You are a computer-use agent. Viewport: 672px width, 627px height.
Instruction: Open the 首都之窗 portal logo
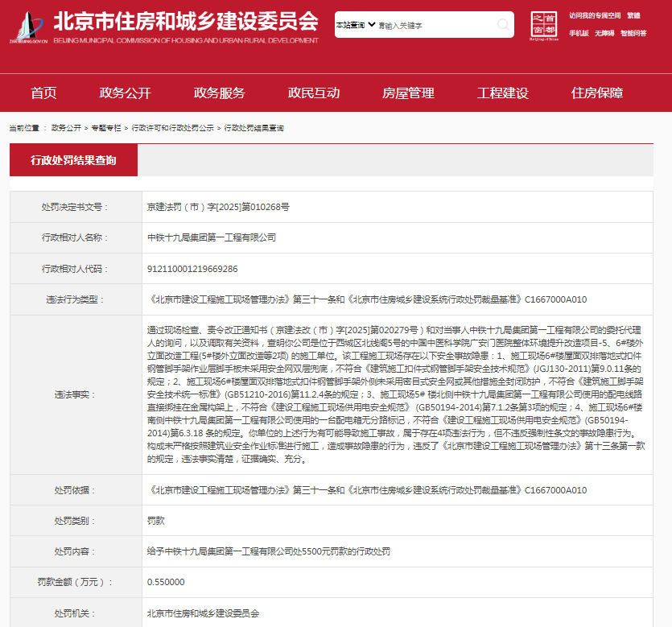pos(543,26)
